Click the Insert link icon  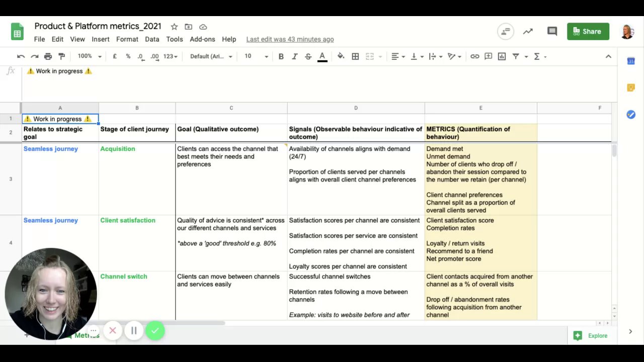pyautogui.click(x=474, y=56)
